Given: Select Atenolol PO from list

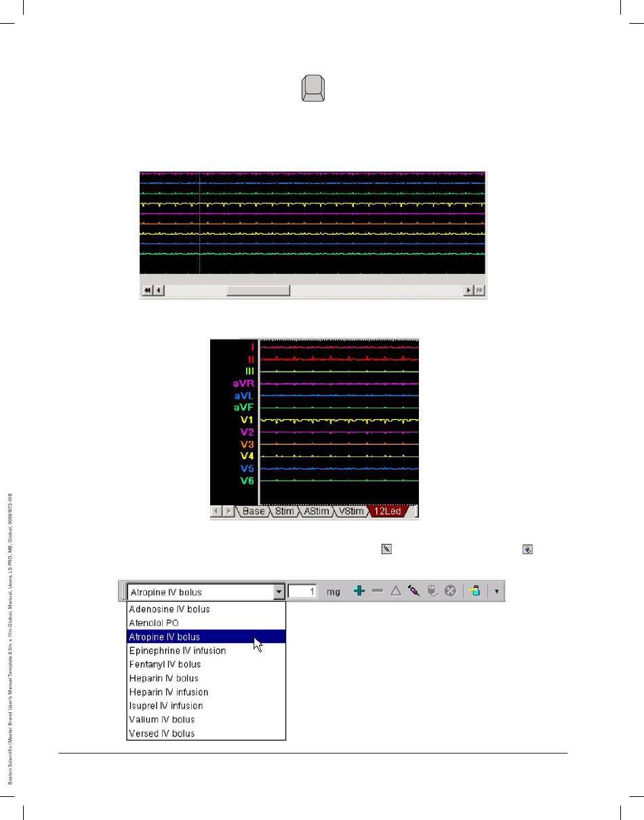Looking at the screenshot, I should click(x=206, y=623).
